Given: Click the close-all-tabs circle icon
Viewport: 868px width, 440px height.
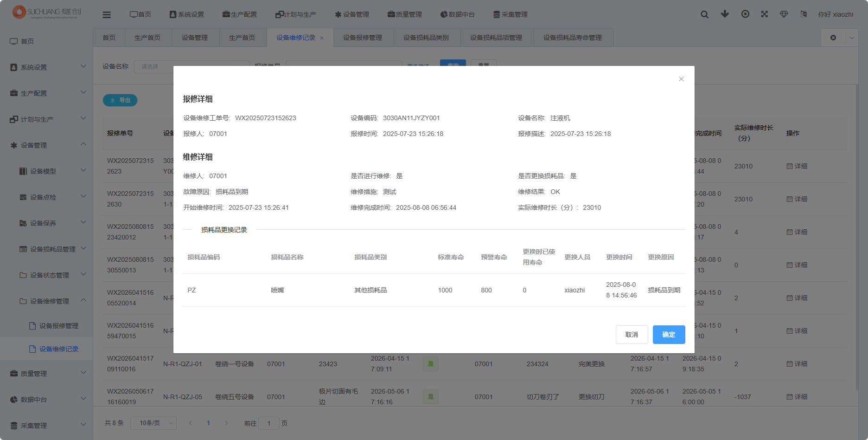Looking at the screenshot, I should (x=833, y=38).
